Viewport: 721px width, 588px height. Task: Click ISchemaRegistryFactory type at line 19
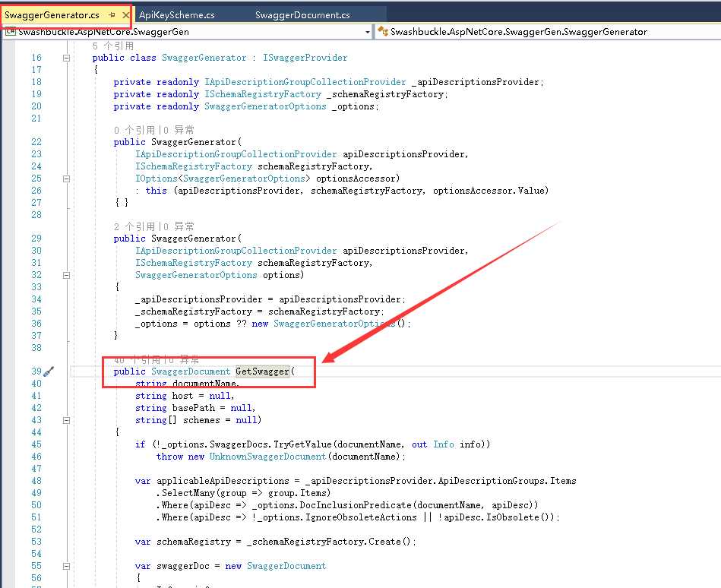pos(263,94)
